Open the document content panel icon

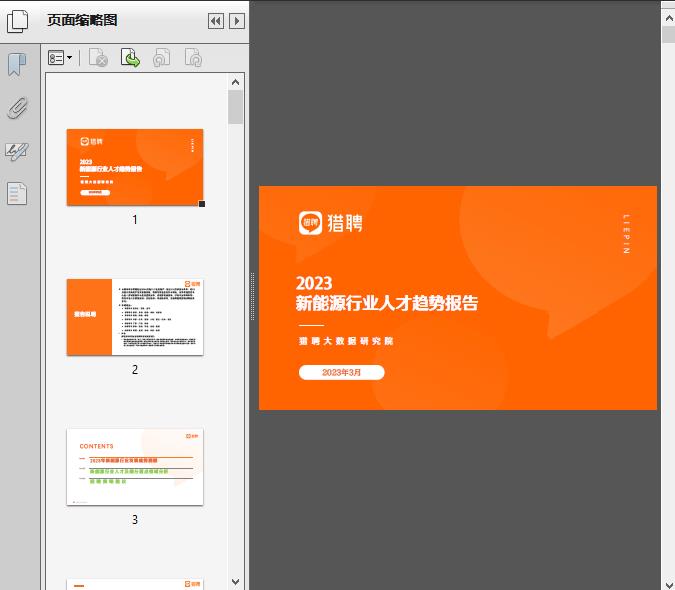coord(17,193)
